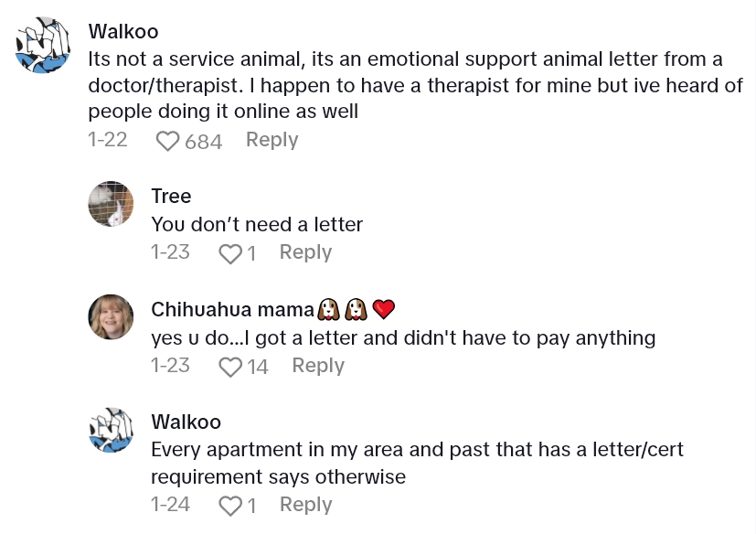Open Walkoo's avatar on the bottom reply

pos(111,430)
